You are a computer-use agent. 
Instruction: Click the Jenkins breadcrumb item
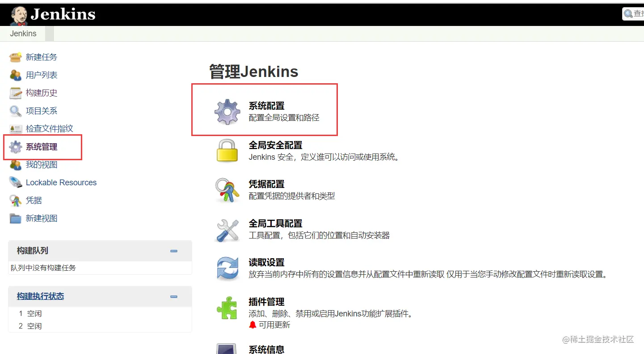23,34
